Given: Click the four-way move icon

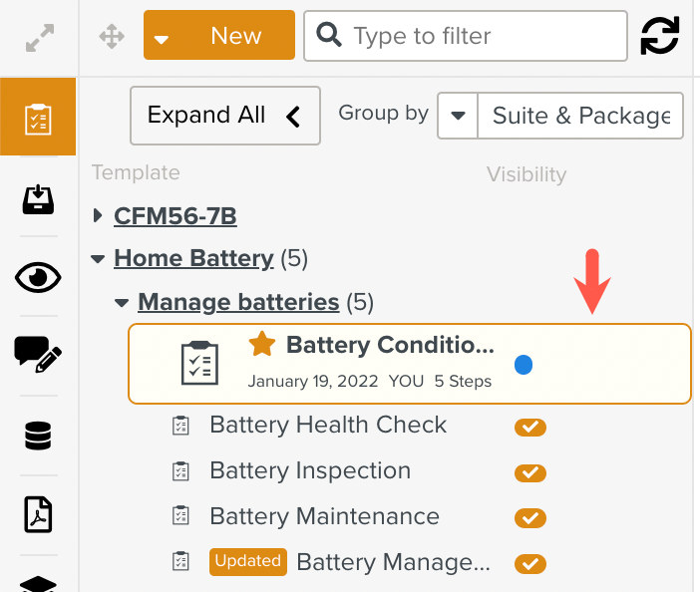Looking at the screenshot, I should point(112,38).
